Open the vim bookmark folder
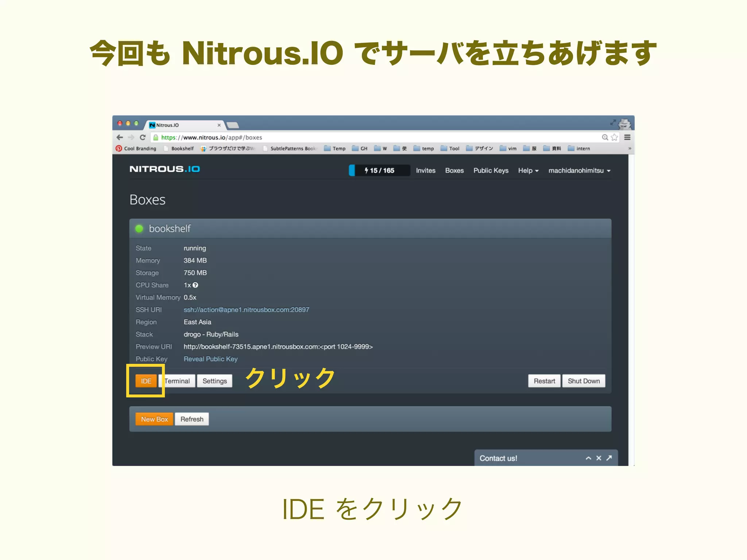 (508, 148)
